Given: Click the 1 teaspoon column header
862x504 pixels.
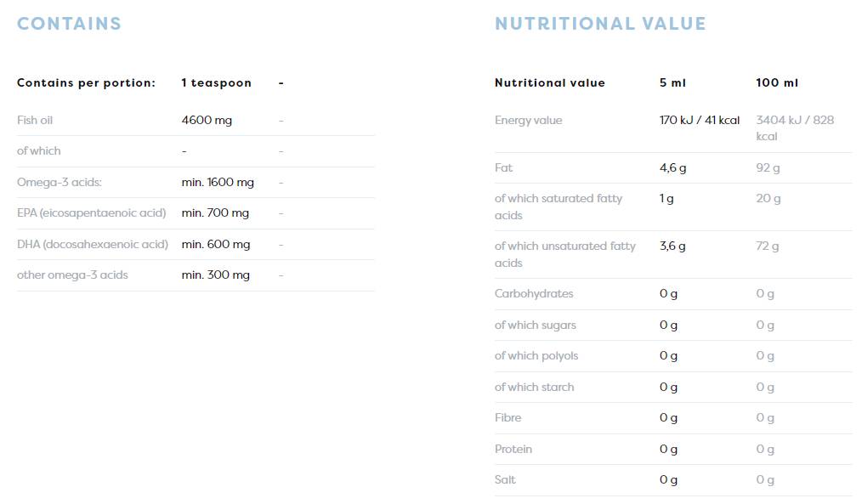Looking at the screenshot, I should pyautogui.click(x=216, y=83).
